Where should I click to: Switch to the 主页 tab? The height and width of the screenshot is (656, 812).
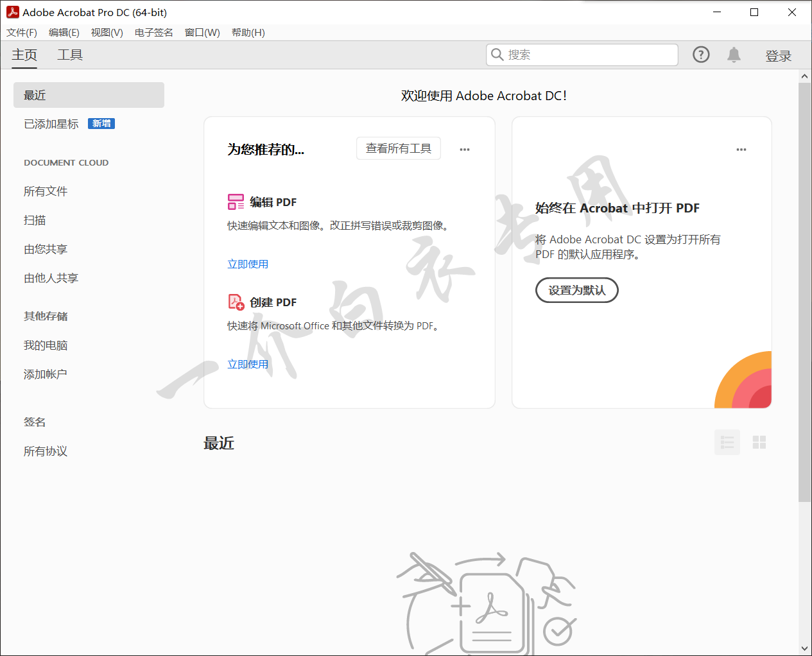pyautogui.click(x=24, y=55)
